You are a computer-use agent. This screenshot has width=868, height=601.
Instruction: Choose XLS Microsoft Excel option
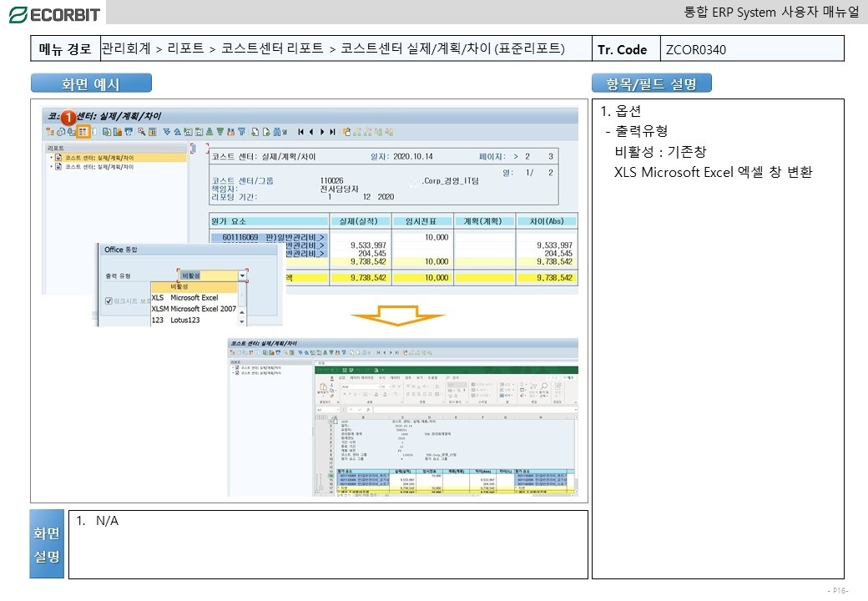pos(194,298)
